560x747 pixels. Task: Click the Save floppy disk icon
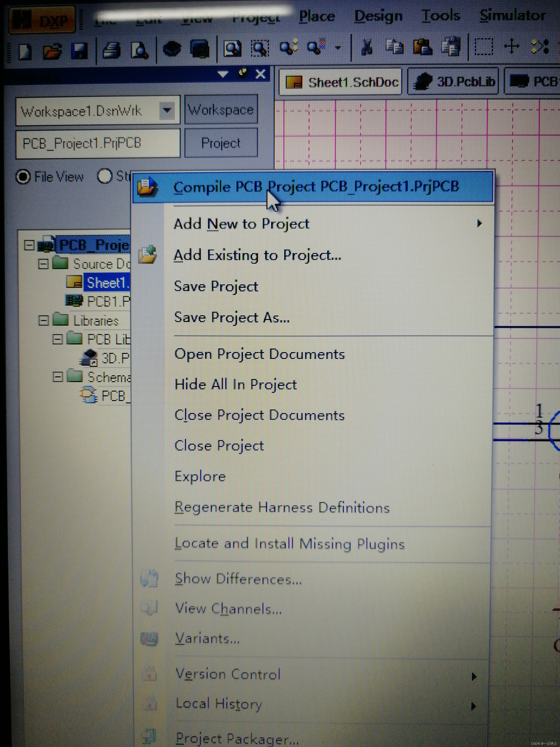pyautogui.click(x=79, y=51)
